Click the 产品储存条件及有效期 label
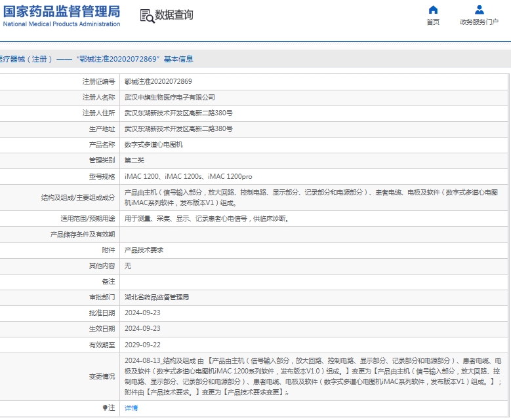Image resolution: width=511 pixels, height=420 pixels. pyautogui.click(x=83, y=235)
